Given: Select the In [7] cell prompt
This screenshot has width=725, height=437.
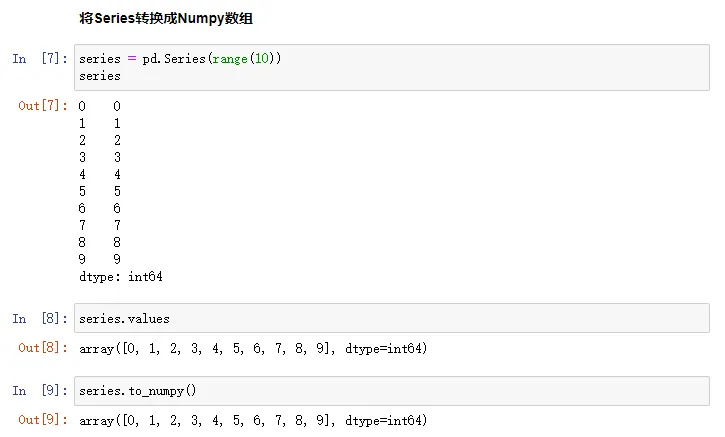Looking at the screenshot, I should point(40,59).
